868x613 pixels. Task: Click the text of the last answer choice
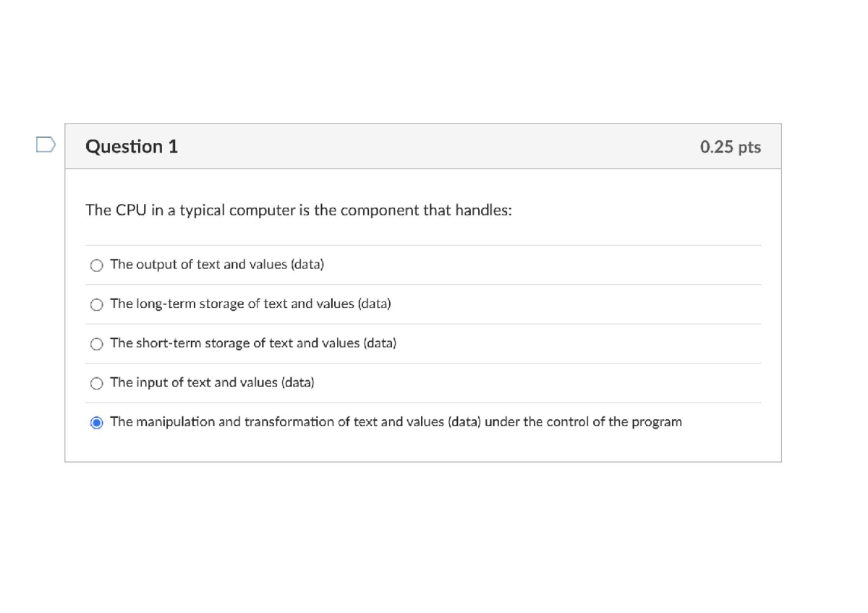click(x=396, y=421)
